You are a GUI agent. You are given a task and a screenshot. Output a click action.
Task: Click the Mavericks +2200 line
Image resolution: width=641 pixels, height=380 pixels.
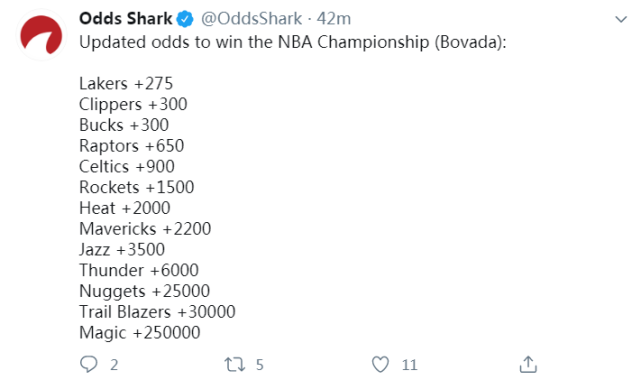[145, 229]
